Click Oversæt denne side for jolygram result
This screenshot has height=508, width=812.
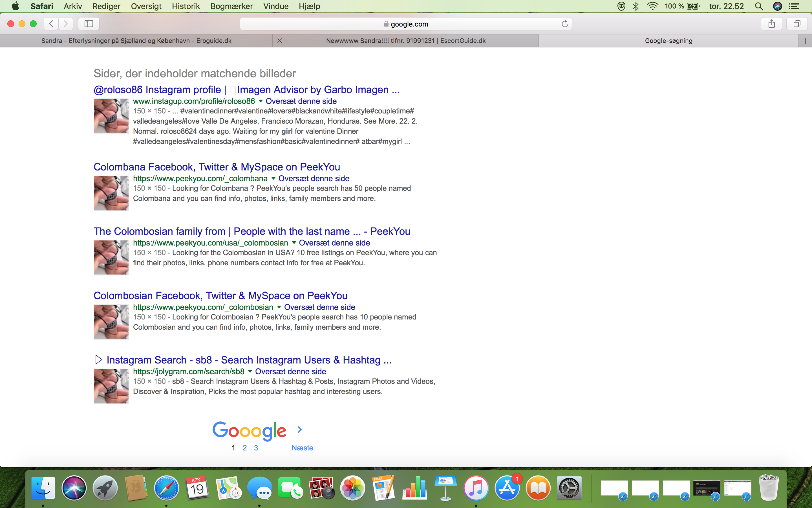click(x=291, y=372)
